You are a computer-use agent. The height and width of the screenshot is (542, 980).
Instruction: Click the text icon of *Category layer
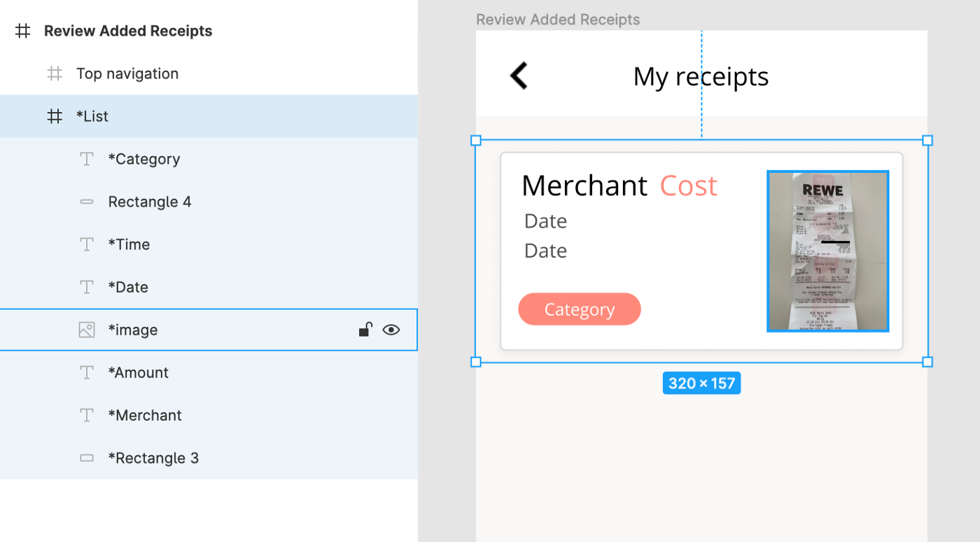87,159
